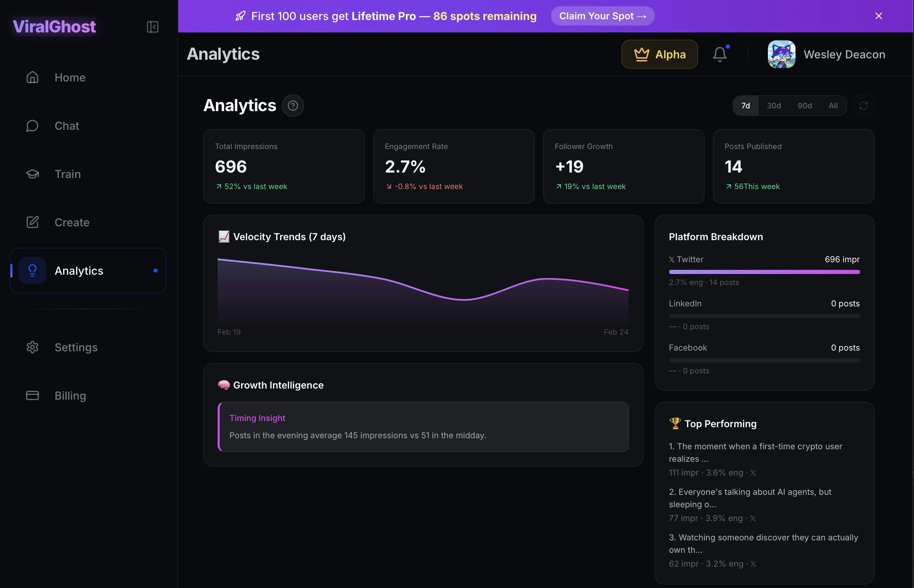Click the Alpha crown badge
This screenshot has width=914, height=588.
click(659, 54)
